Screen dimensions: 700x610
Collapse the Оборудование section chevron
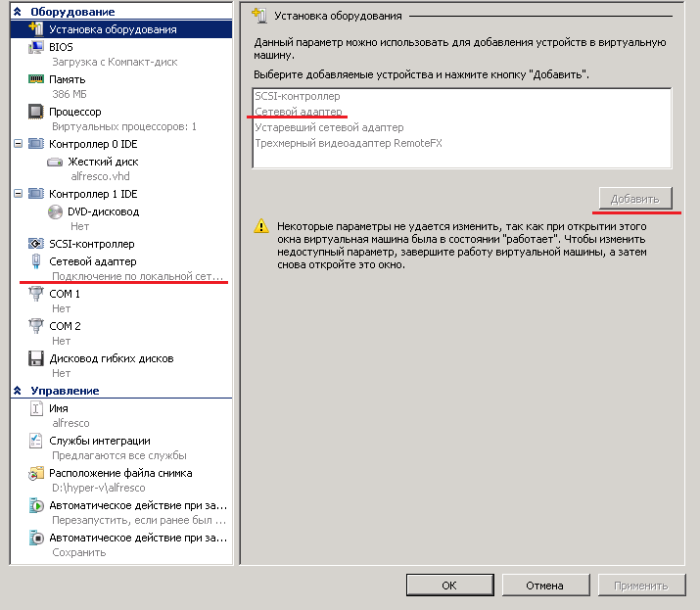pos(18,12)
